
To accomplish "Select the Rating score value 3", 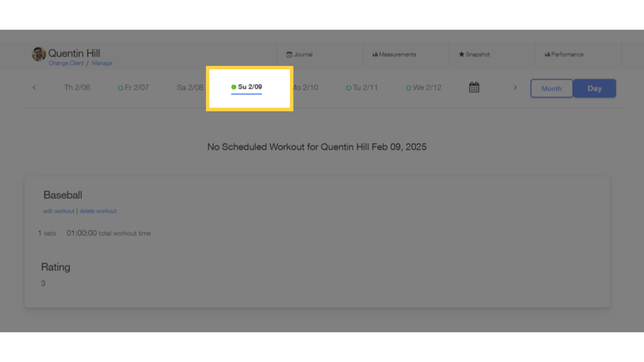I will [x=43, y=283].
